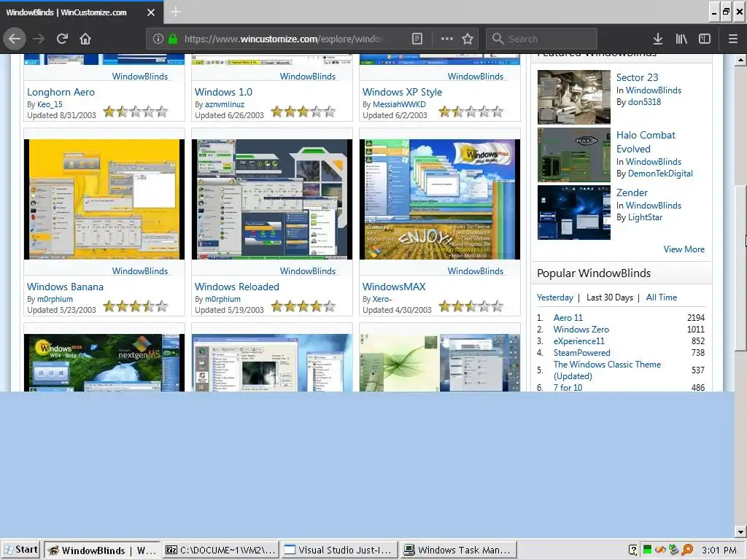The height and width of the screenshot is (560, 747).
Task: Click the star rating for Windows Banana
Action: point(135,306)
